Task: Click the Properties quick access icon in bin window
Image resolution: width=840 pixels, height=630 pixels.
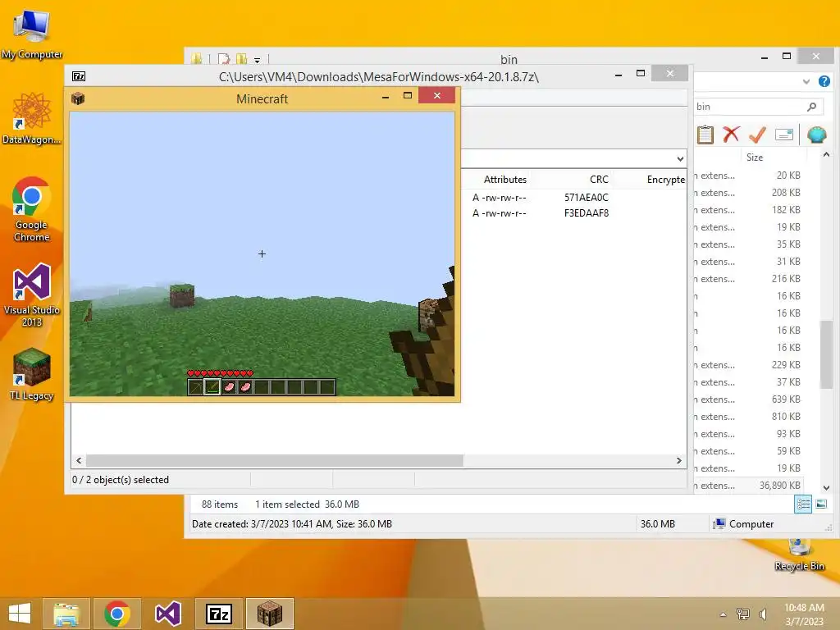Action: pos(223,59)
